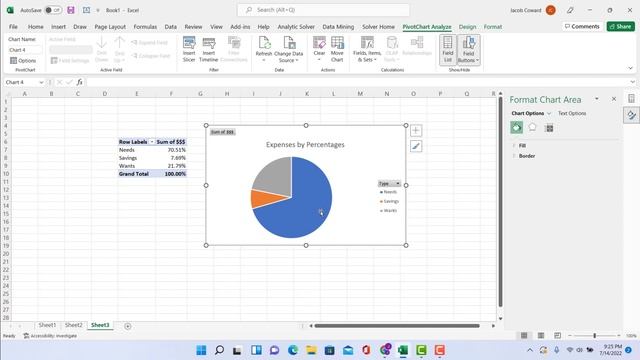Click the Insert Slicer icon
The height and width of the screenshot is (360, 640).
click(189, 49)
